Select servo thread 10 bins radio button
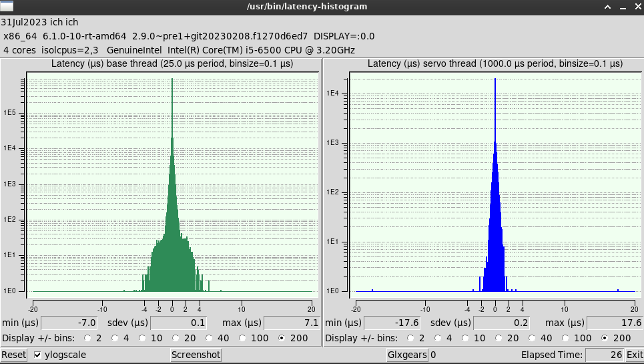Image resolution: width=644 pixels, height=364 pixels. 465,338
